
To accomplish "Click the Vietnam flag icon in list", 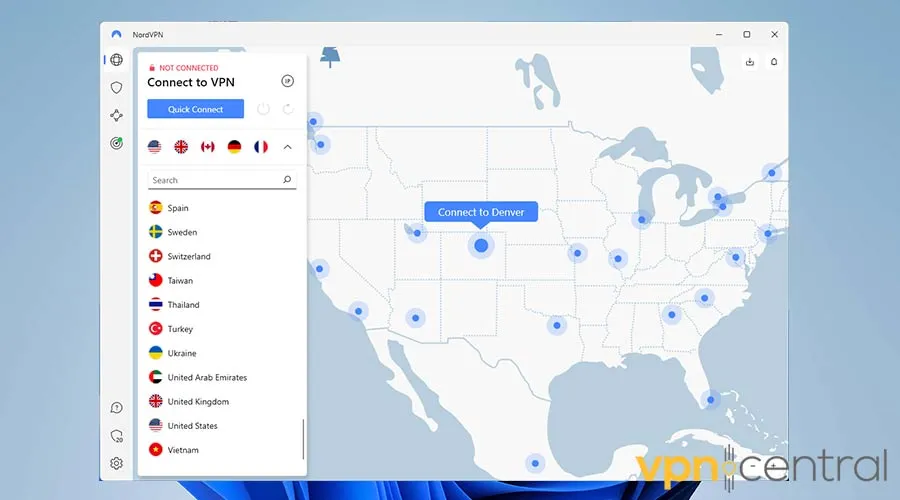I will point(156,449).
